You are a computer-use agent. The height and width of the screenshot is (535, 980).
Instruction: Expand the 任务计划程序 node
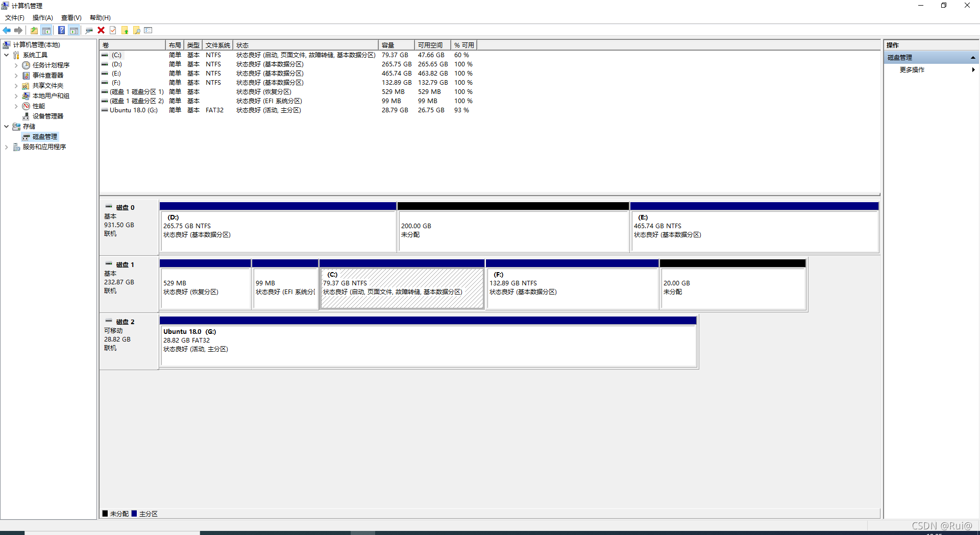(x=16, y=65)
